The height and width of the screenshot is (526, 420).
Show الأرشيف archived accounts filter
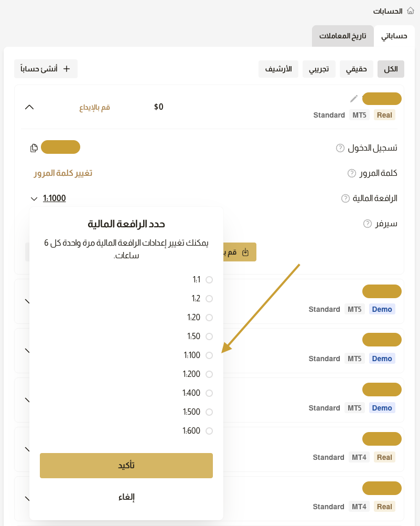coord(278,69)
